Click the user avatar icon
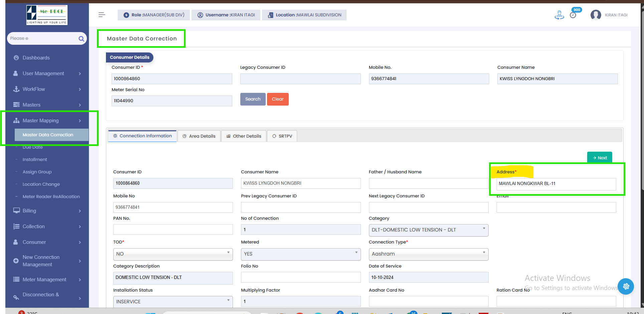644x314 pixels. coord(596,15)
